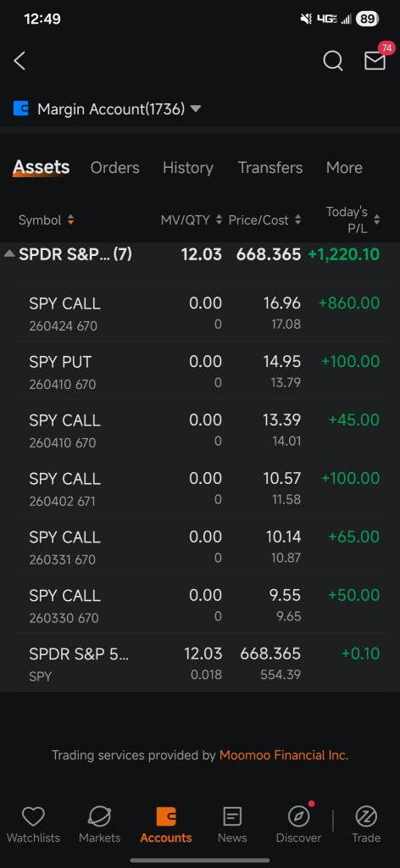
Task: Open the Trade icon
Action: point(366,816)
